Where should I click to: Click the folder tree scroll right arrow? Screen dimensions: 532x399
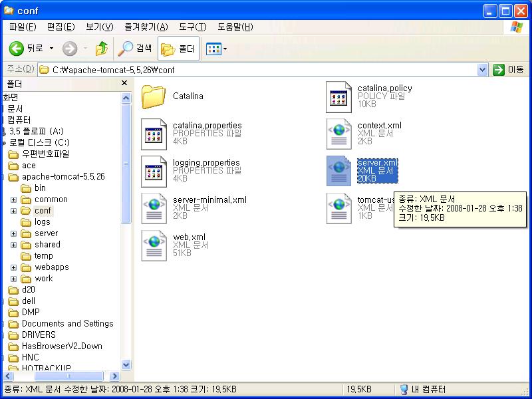(114, 376)
